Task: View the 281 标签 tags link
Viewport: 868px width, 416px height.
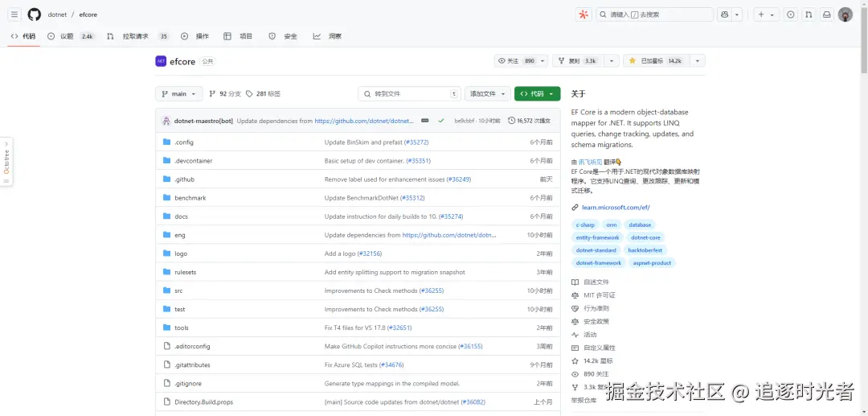Action: pyautogui.click(x=263, y=93)
